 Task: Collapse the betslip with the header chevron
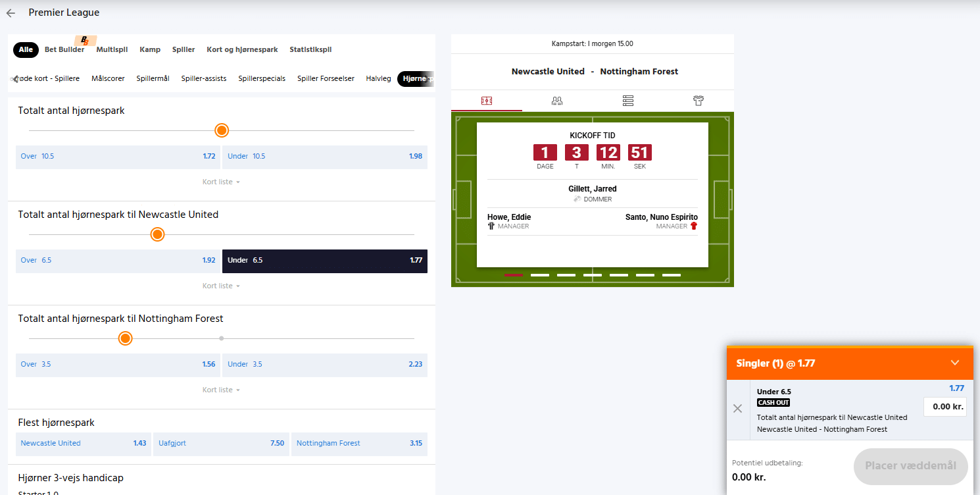(x=955, y=363)
